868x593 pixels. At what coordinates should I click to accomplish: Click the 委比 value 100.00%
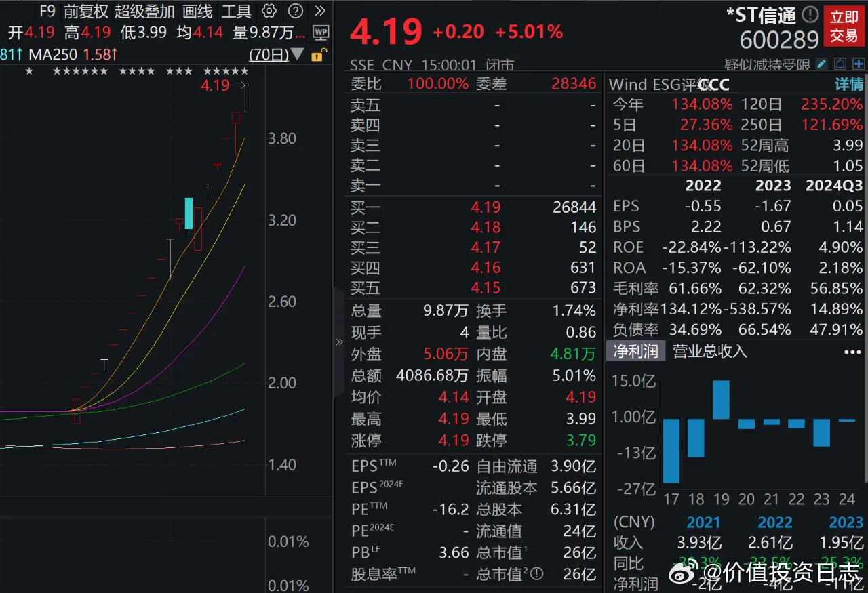[438, 83]
